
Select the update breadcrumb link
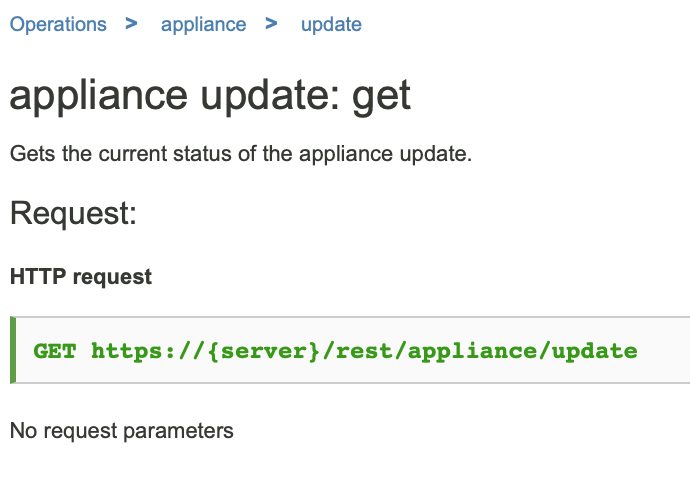(331, 24)
